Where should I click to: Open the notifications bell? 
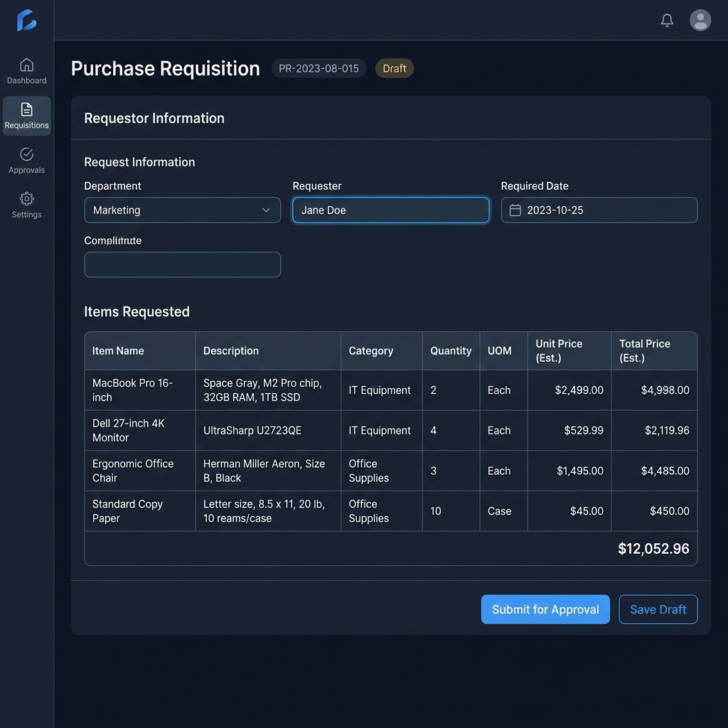pyautogui.click(x=667, y=20)
